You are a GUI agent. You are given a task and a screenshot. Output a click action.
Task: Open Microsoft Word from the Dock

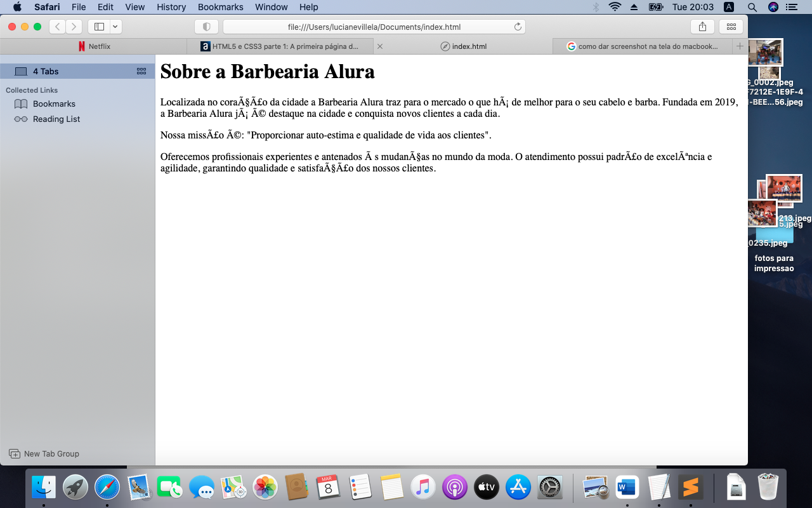[627, 488]
